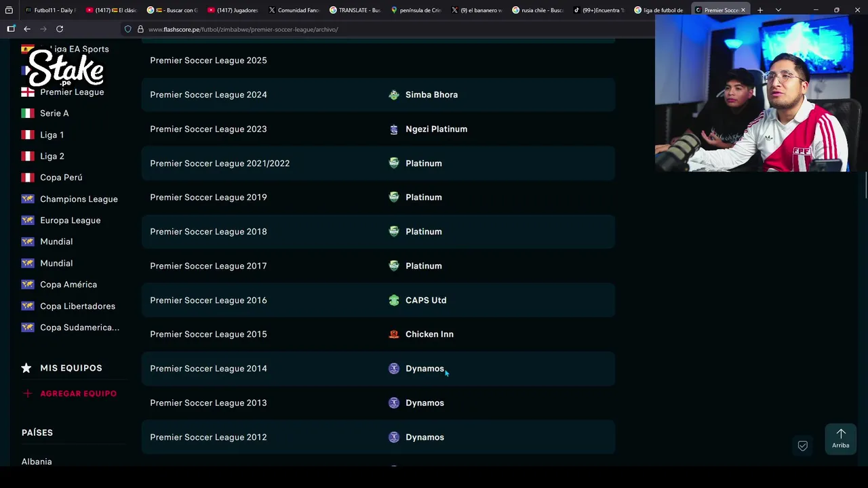Switch to the rusia chile tab
The width and height of the screenshot is (868, 488).
tap(537, 10)
